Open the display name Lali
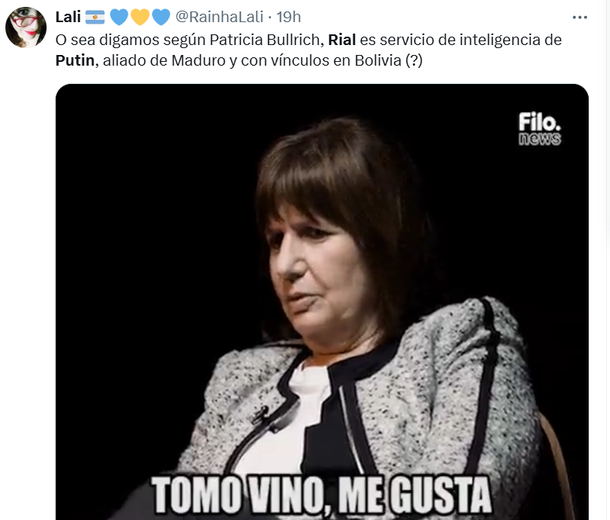The image size is (610, 520). pyautogui.click(x=68, y=17)
